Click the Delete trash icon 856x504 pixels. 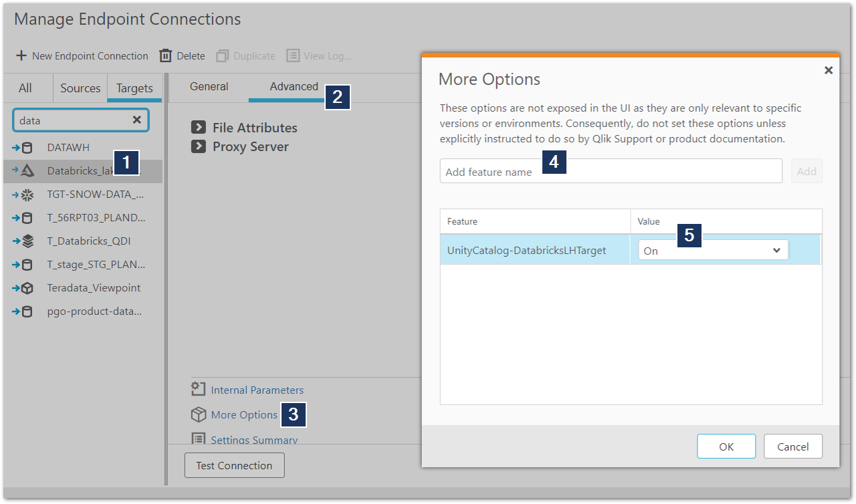tap(165, 56)
